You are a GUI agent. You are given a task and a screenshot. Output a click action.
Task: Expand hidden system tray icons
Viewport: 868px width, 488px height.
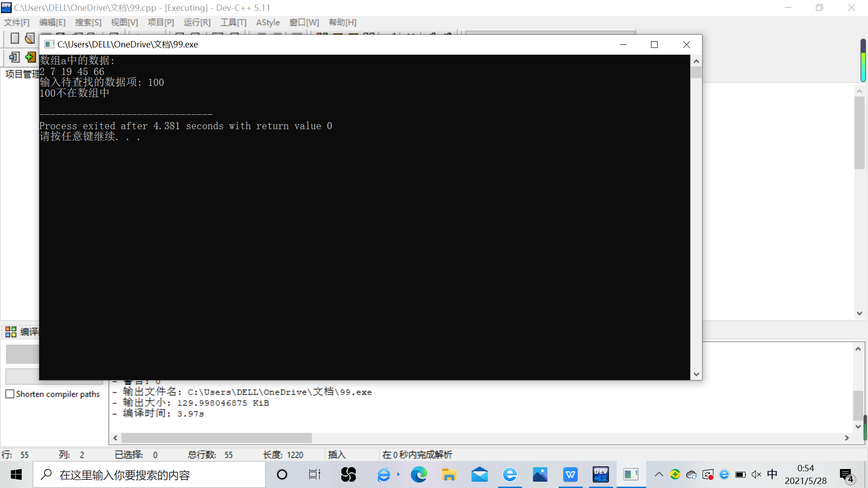(659, 474)
